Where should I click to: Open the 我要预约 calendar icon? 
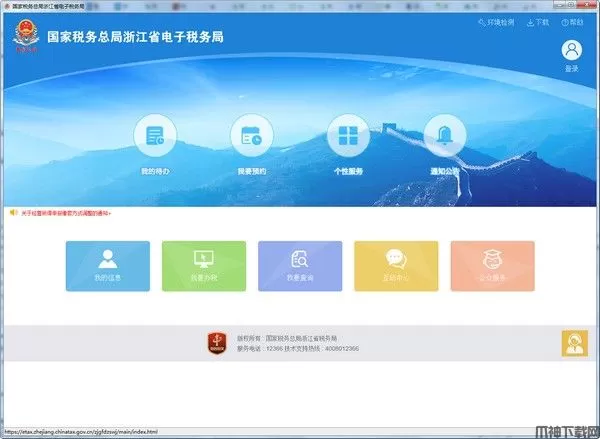(x=251, y=135)
